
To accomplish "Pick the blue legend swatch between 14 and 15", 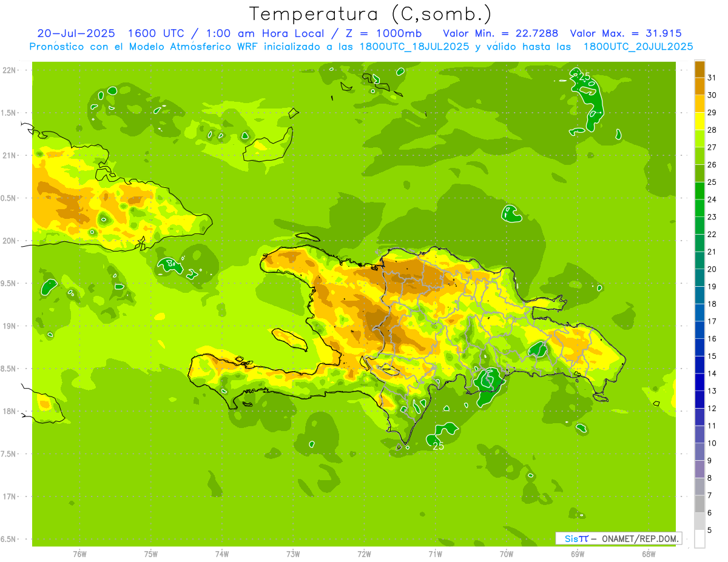I will [699, 365].
